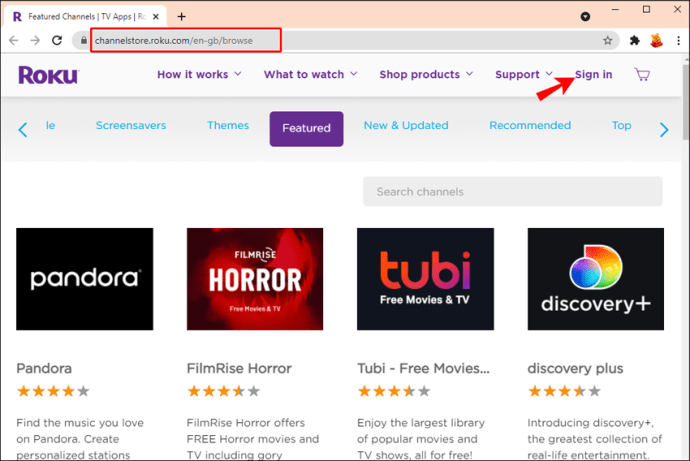690x461 pixels.
Task: Select the Screensavers category tab
Action: coord(131,125)
